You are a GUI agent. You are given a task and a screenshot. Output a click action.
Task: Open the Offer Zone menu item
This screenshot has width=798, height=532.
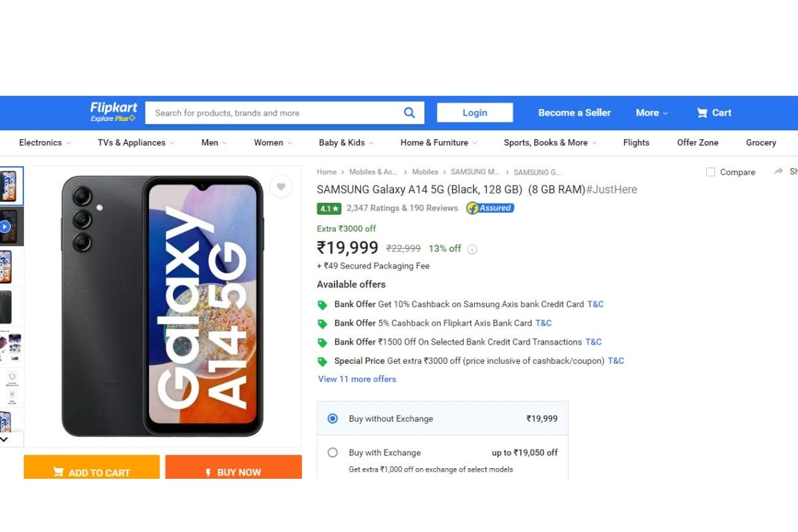698,142
